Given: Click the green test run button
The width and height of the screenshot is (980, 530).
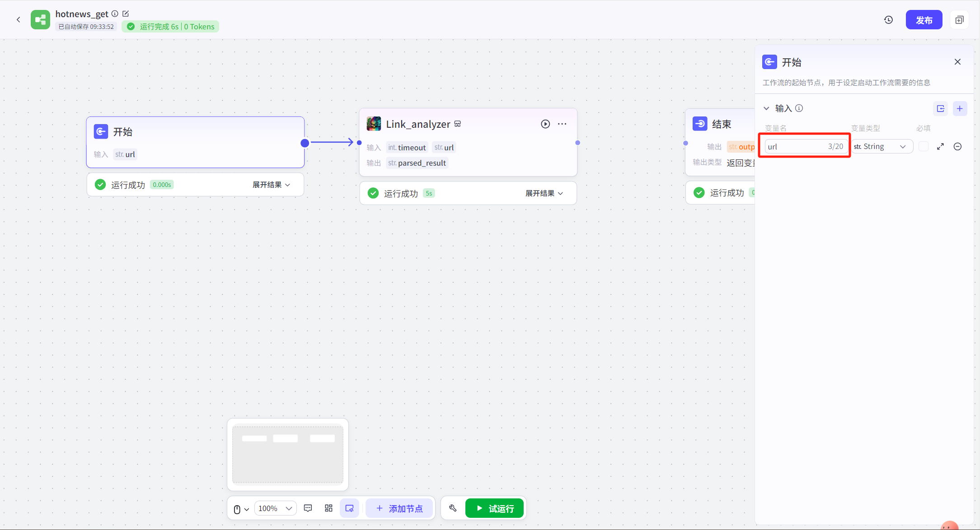Looking at the screenshot, I should 494,508.
